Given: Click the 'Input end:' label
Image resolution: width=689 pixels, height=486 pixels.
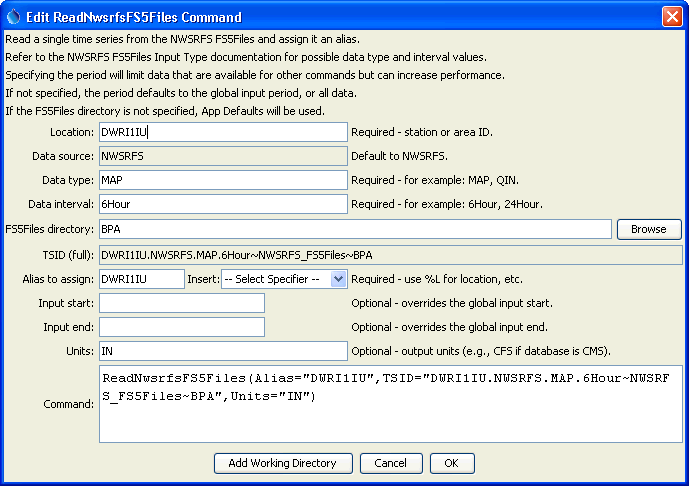Looking at the screenshot, I should (x=69, y=327).
